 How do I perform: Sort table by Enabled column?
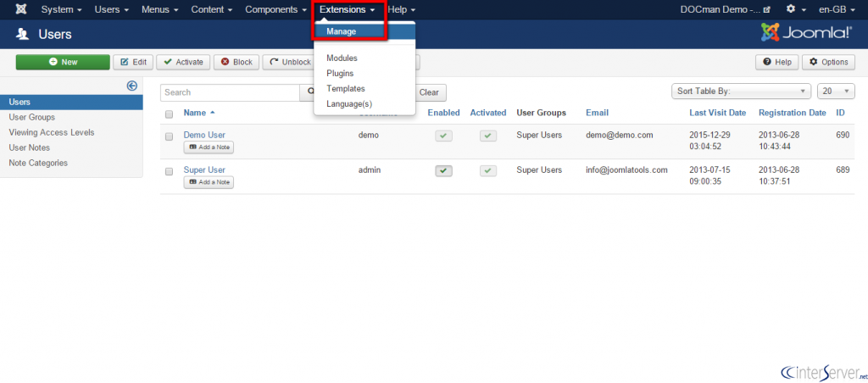point(443,113)
